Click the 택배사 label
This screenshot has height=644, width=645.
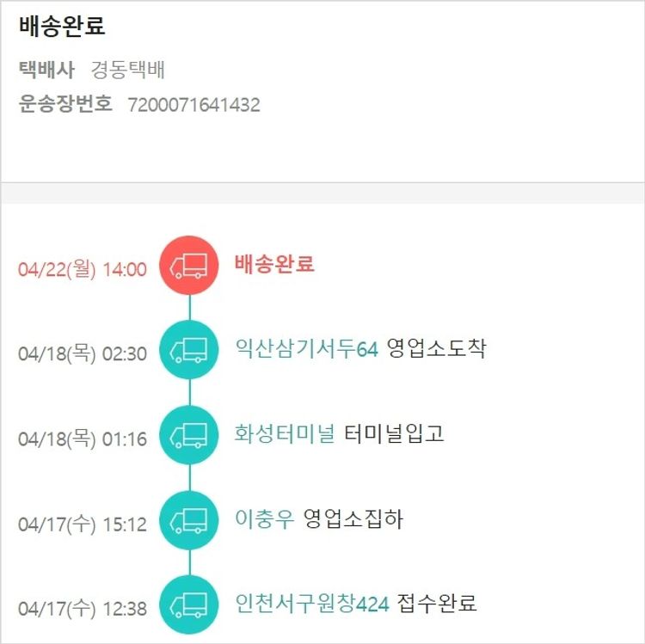click(46, 71)
